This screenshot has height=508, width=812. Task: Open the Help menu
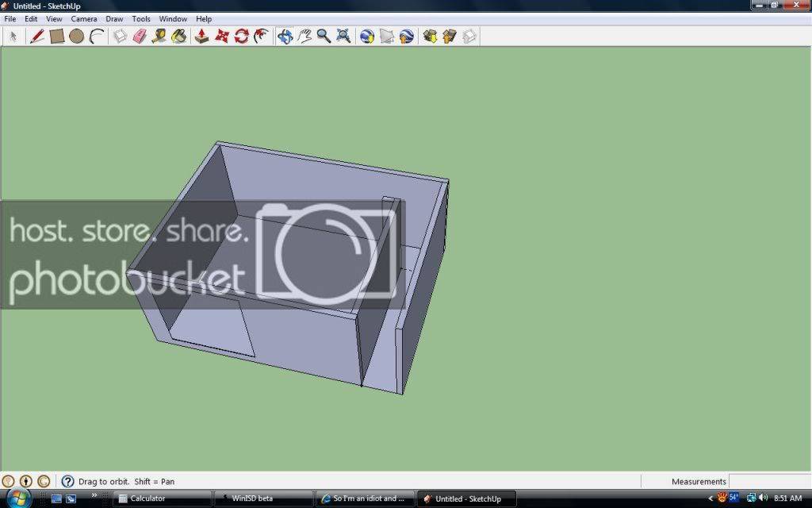click(204, 19)
